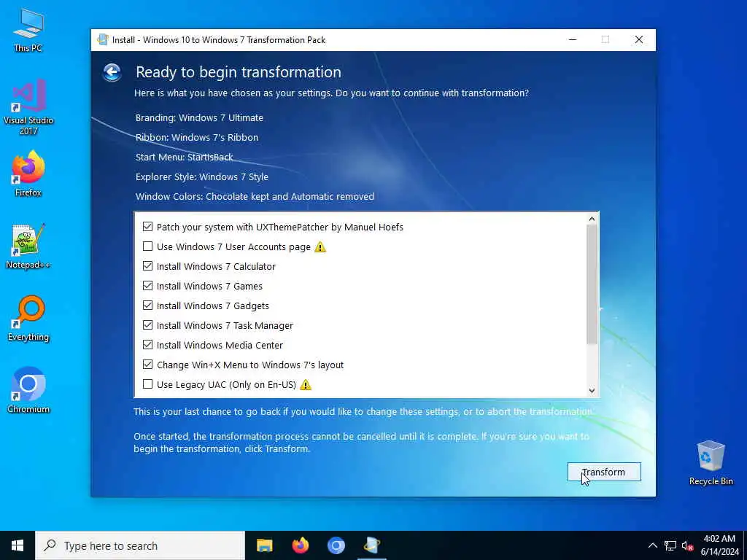
Task: Click warning icon beside Legacy UAC option
Action: click(x=306, y=385)
